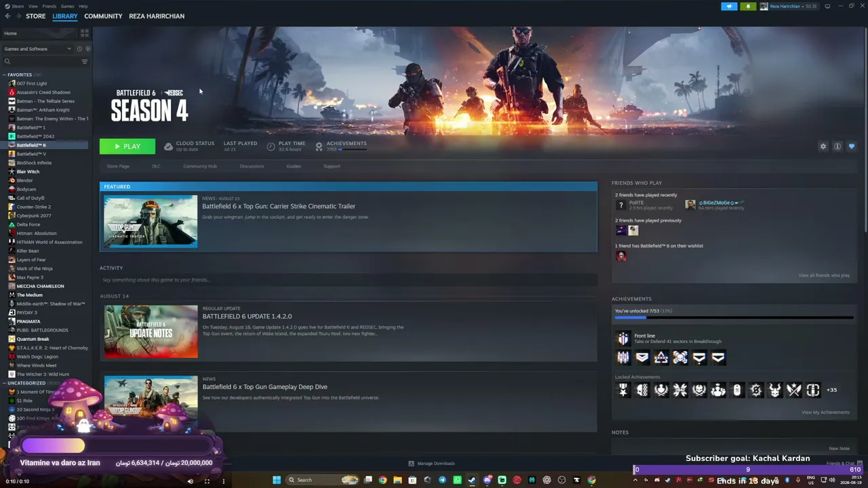The image size is (868, 488).
Task: Open File Explorer from the taskbar
Action: 397,480
